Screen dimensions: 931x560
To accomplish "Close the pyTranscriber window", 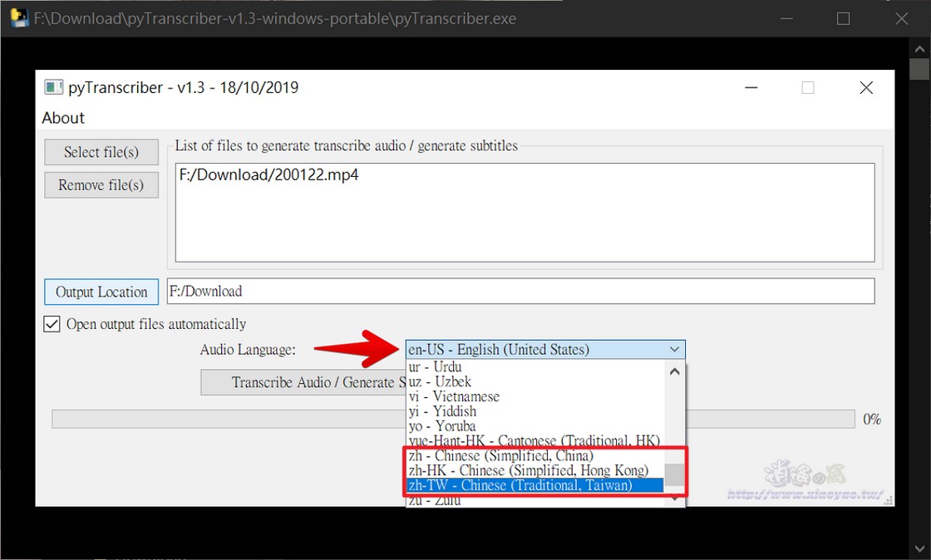I will pos(866,88).
